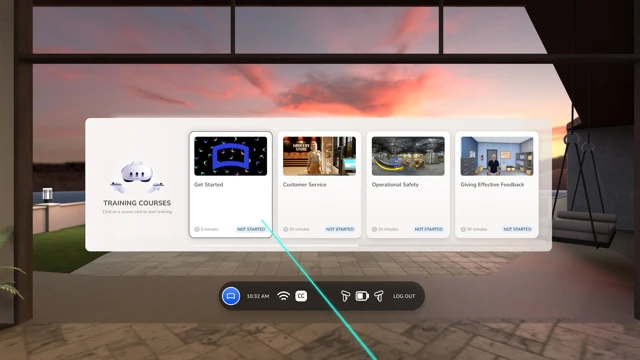Open the Customer Service grocery store thumbnail
640x360 pixels.
(x=319, y=156)
